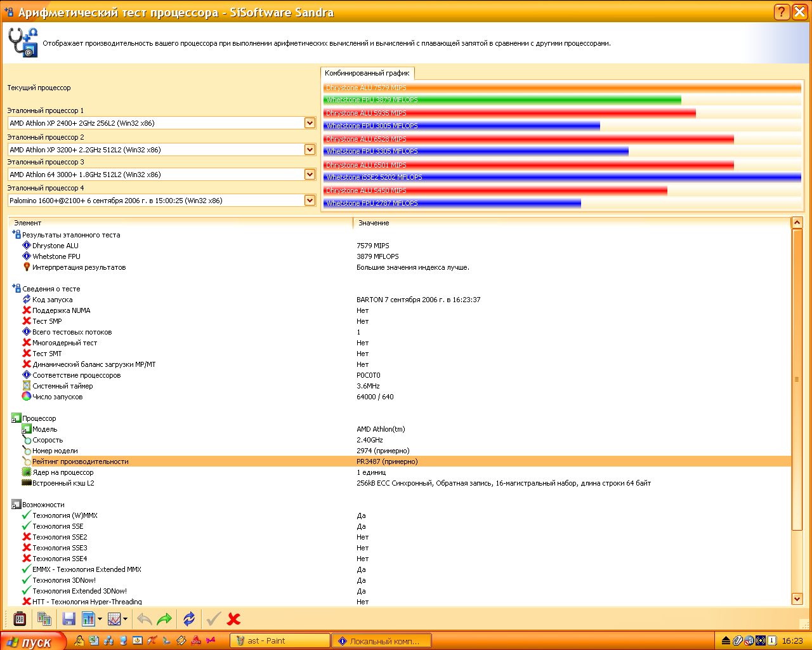Click the calculator-like options icon in toolbar
The height and width of the screenshot is (650, 812).
[20, 619]
